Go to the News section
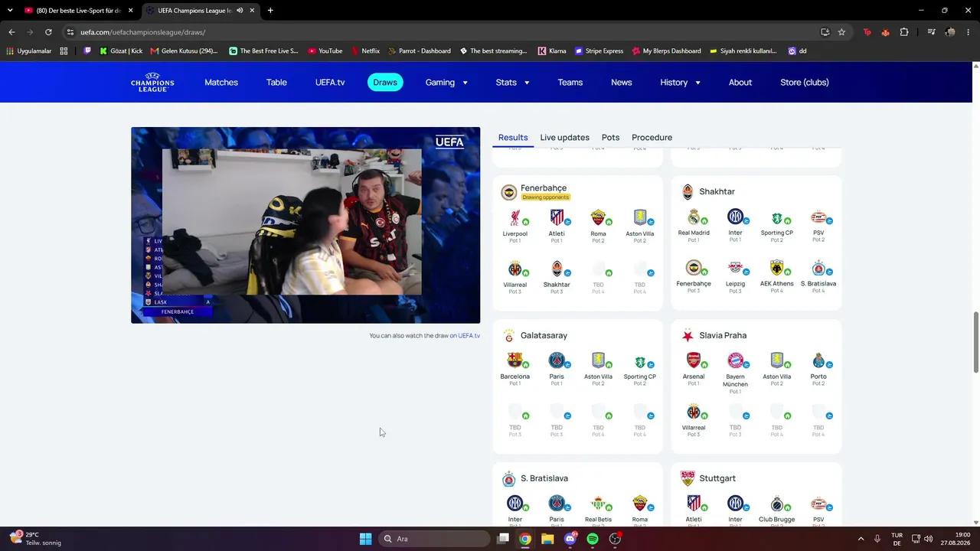980x551 pixels. [x=621, y=83]
